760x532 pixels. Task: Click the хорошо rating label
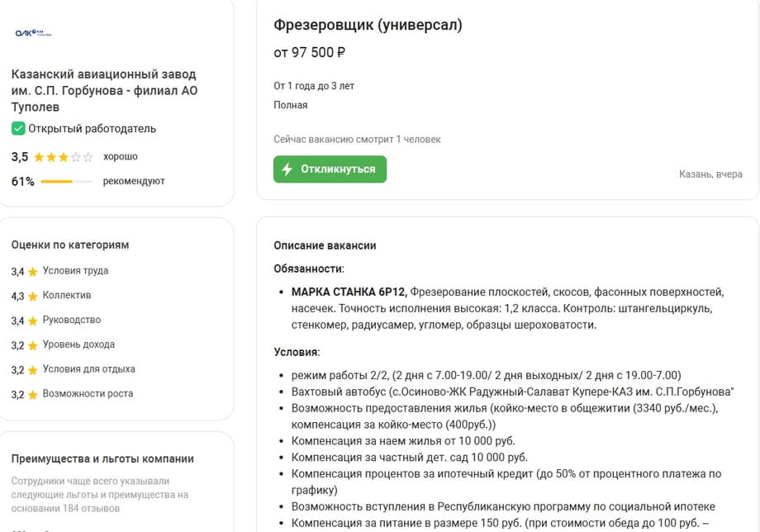121,157
